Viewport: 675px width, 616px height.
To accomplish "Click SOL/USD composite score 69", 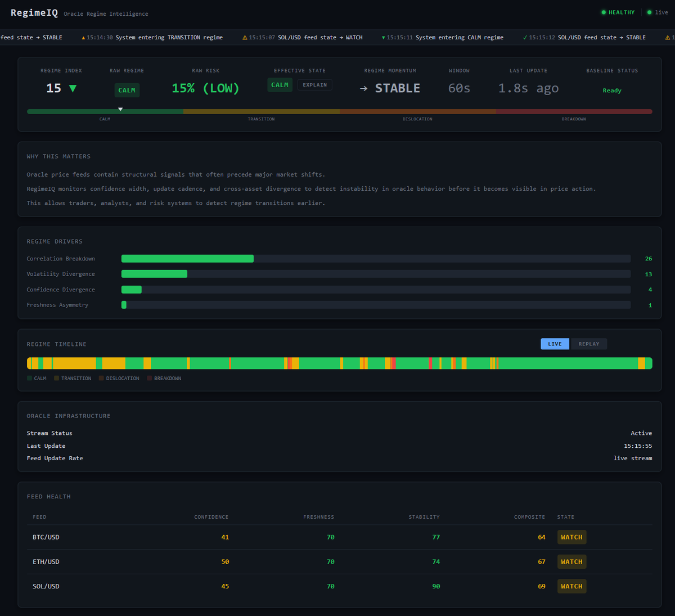I will (542, 586).
